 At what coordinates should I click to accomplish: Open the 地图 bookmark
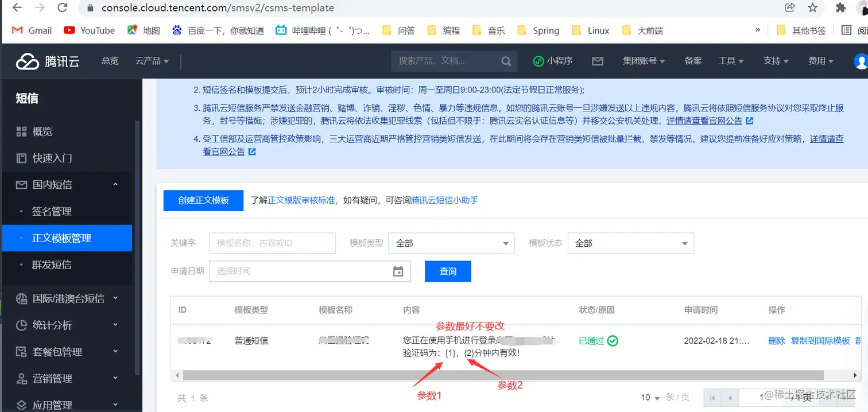pyautogui.click(x=144, y=30)
